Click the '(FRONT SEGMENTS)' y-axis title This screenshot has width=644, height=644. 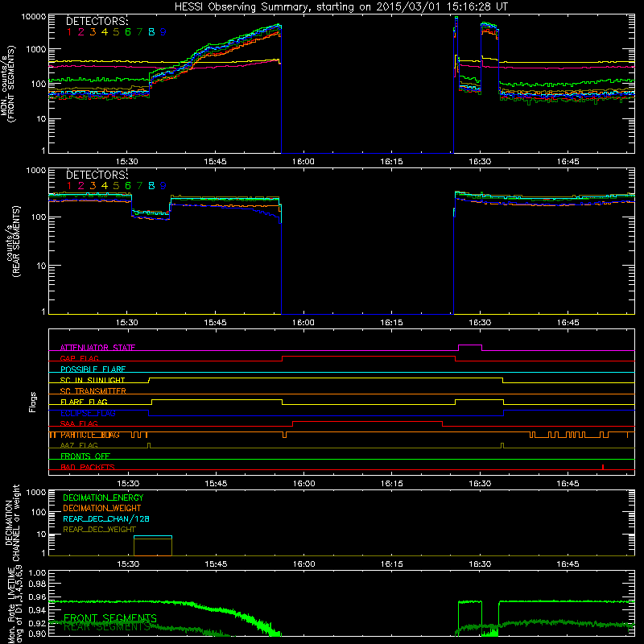pyautogui.click(x=12, y=84)
